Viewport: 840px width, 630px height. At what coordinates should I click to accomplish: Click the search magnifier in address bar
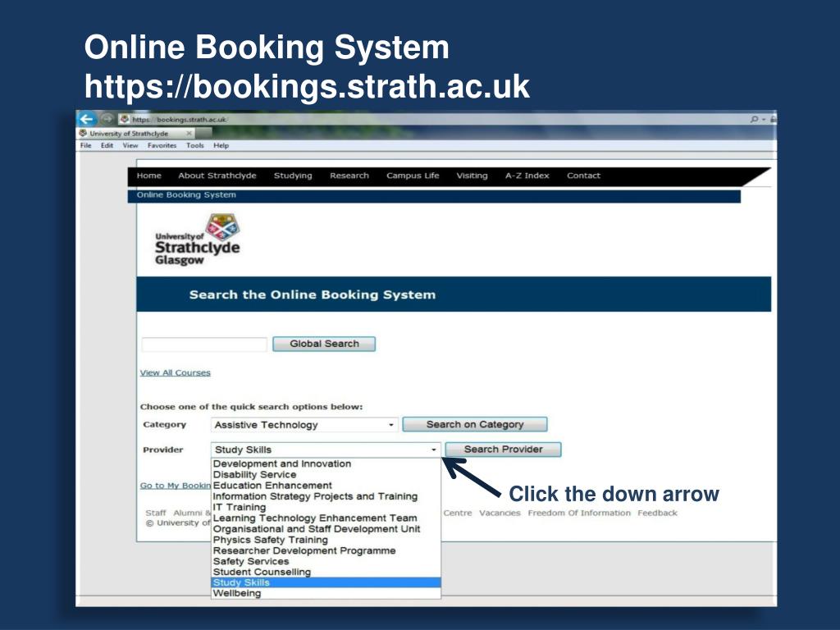click(x=755, y=119)
